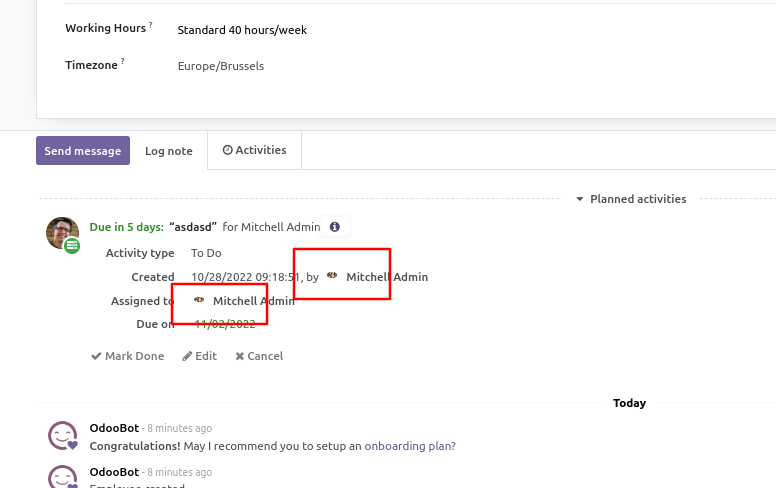Open the Timezone help tooltip
The image size is (776, 488).
122,61
